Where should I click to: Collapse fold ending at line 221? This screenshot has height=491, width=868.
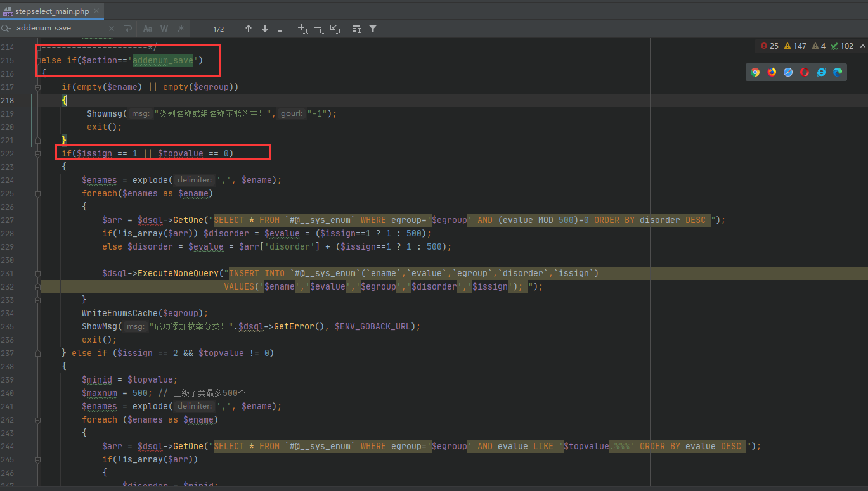click(38, 140)
